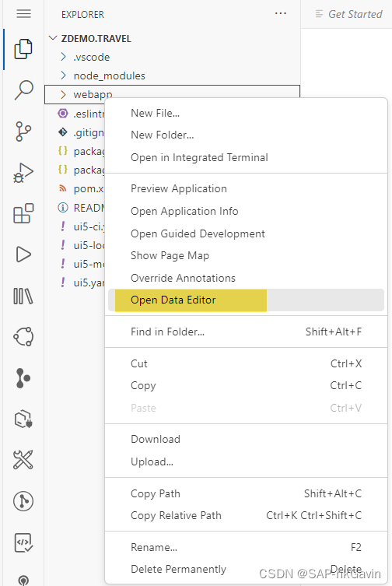Open the Search magnifier view
The image size is (392, 586).
click(23, 89)
